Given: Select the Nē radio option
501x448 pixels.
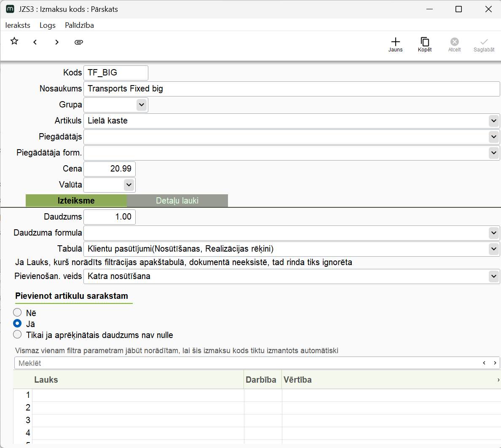Looking at the screenshot, I should (17, 312).
